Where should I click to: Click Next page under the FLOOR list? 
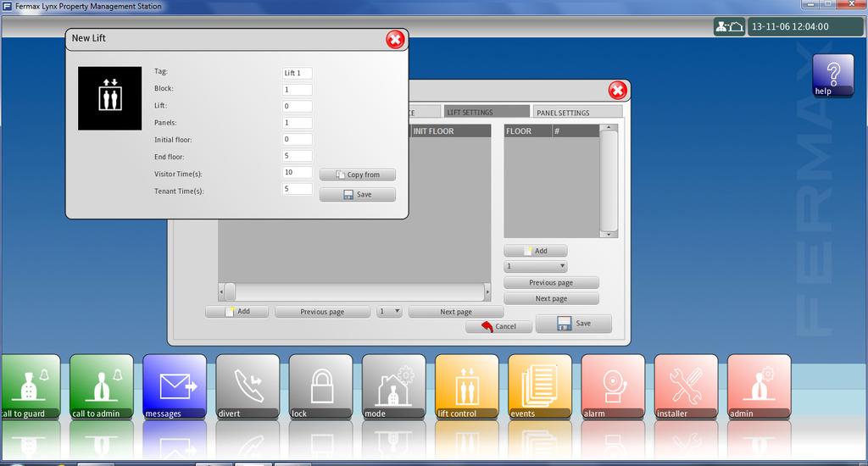(x=551, y=299)
